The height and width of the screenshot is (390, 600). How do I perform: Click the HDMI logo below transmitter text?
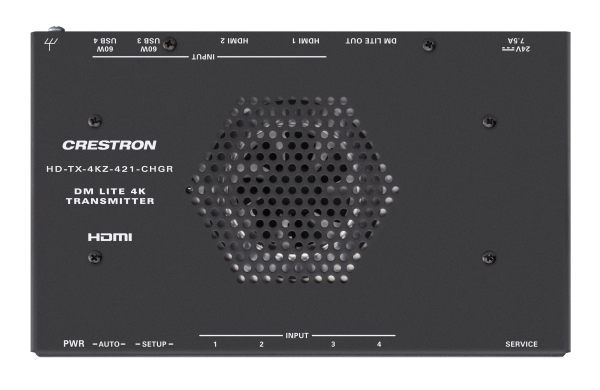tap(110, 237)
